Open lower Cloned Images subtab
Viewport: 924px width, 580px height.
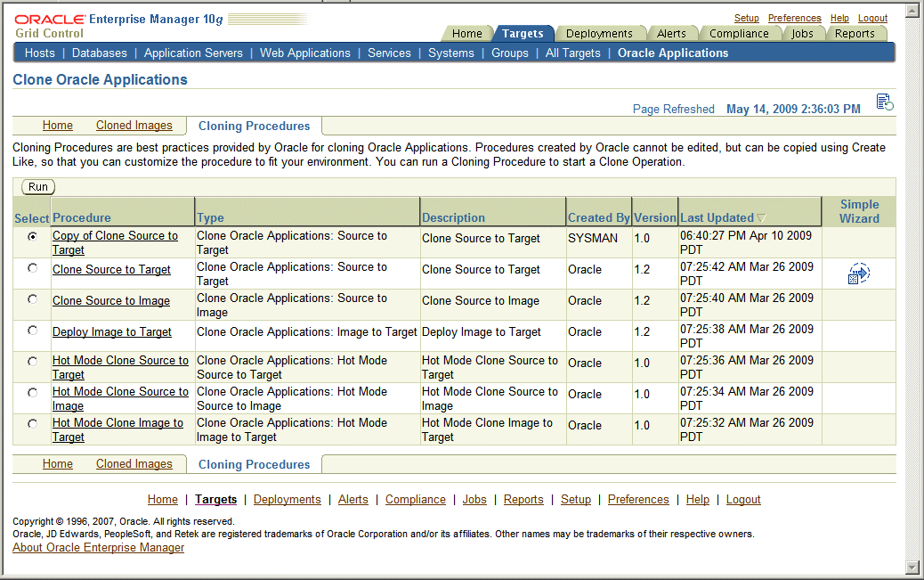[x=134, y=464]
